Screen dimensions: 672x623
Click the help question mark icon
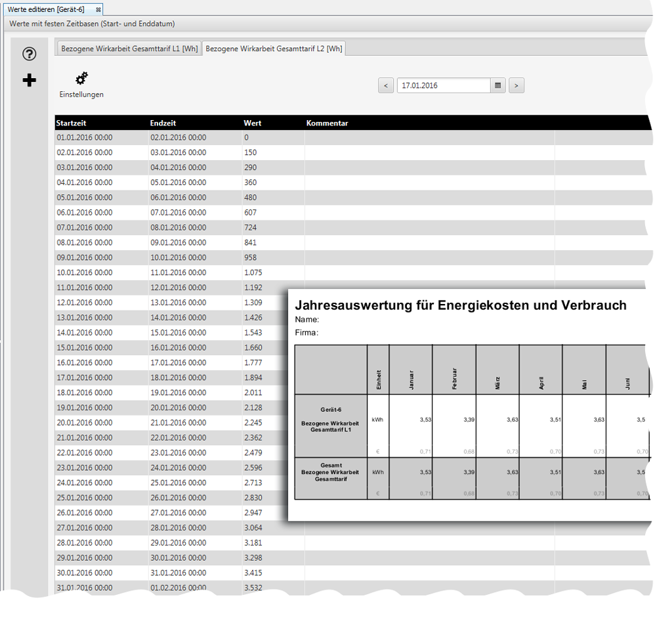[x=29, y=54]
